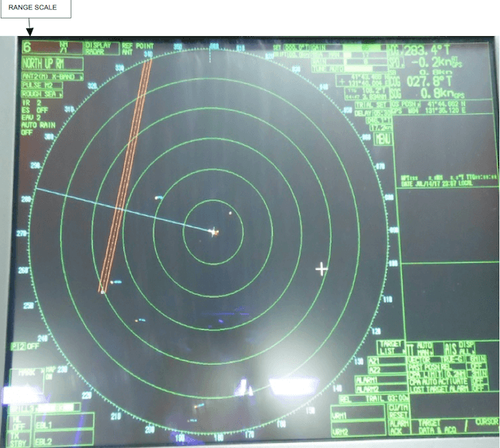This screenshot has width=500, height=448.
Task: Click the ALARM ACK button
Action: click(398, 427)
